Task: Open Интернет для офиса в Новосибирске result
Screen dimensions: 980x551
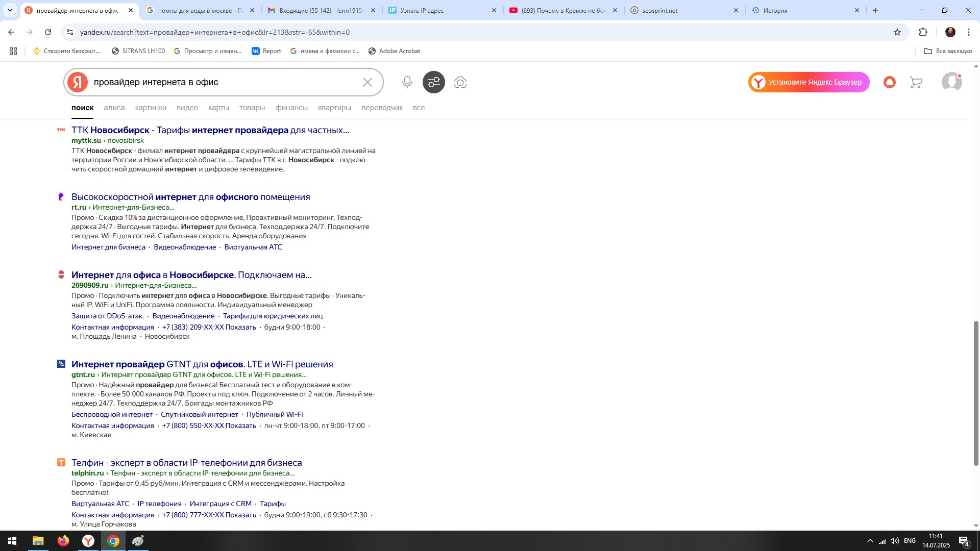Action: 191,275
